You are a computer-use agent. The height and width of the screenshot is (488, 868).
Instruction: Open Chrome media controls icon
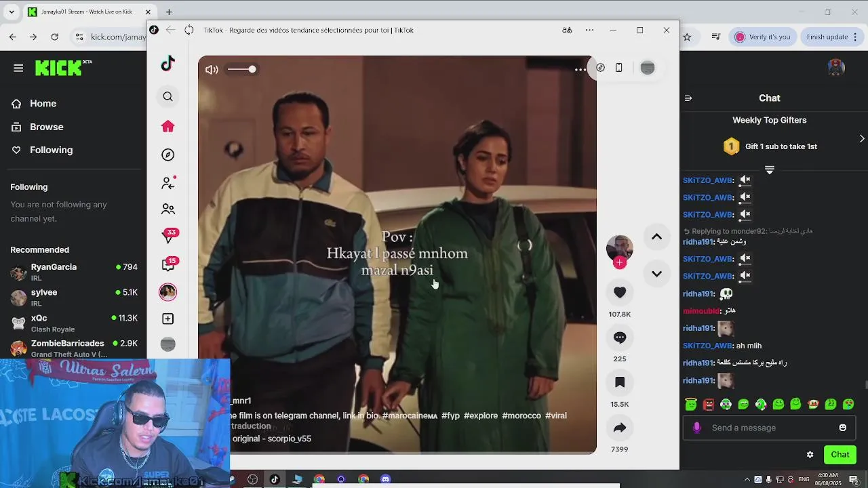(716, 37)
